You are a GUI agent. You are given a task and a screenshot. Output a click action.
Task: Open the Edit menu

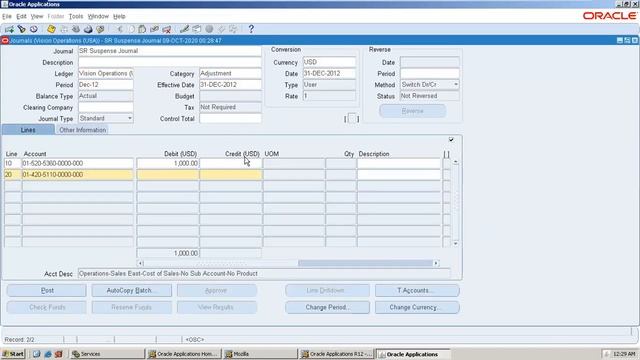tap(21, 16)
